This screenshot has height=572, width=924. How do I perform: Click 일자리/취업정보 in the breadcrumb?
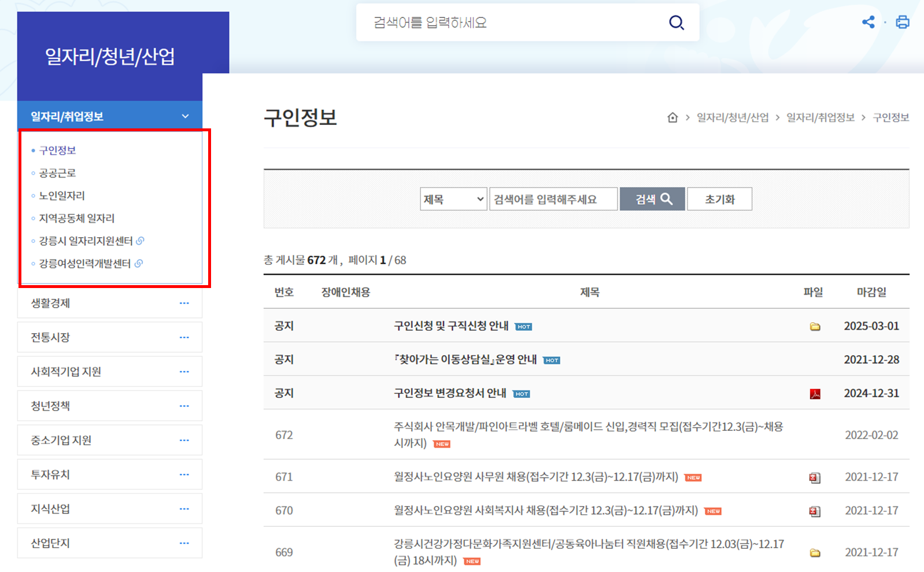point(820,117)
